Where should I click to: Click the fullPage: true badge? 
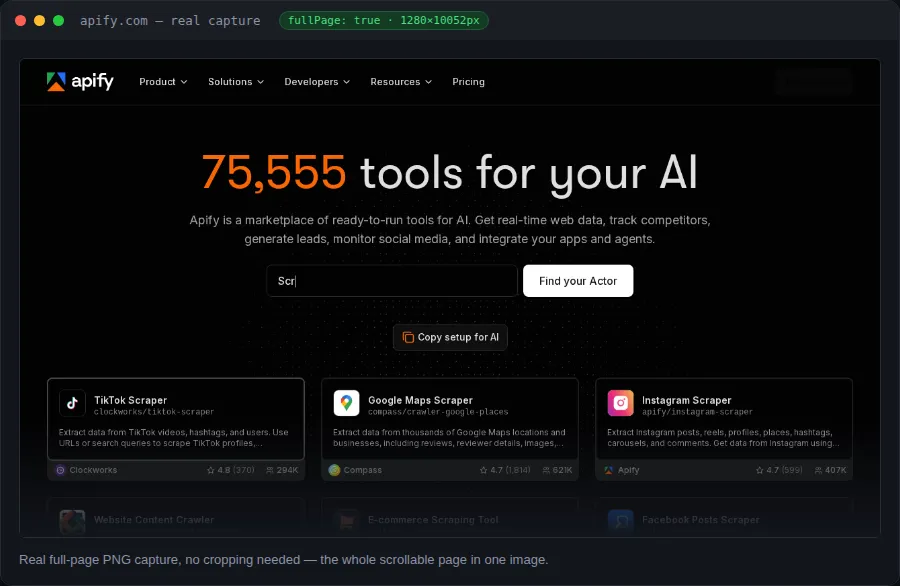383,21
